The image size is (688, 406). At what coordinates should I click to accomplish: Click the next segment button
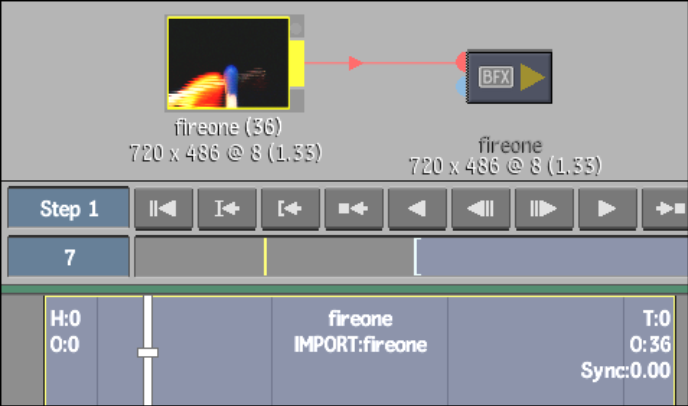(665, 208)
